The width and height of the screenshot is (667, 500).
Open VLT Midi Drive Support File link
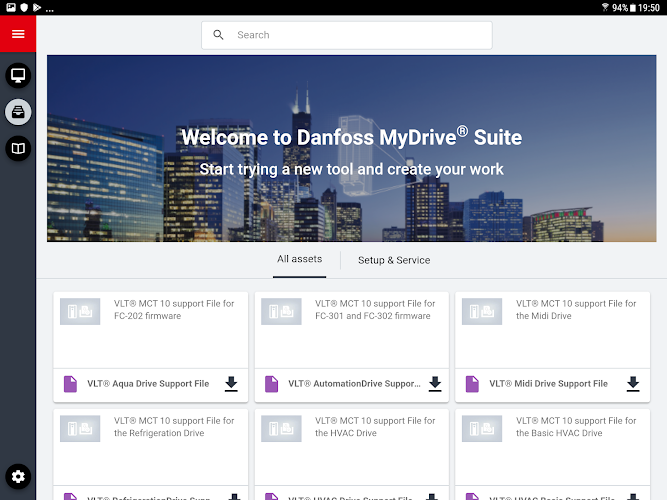(x=548, y=384)
